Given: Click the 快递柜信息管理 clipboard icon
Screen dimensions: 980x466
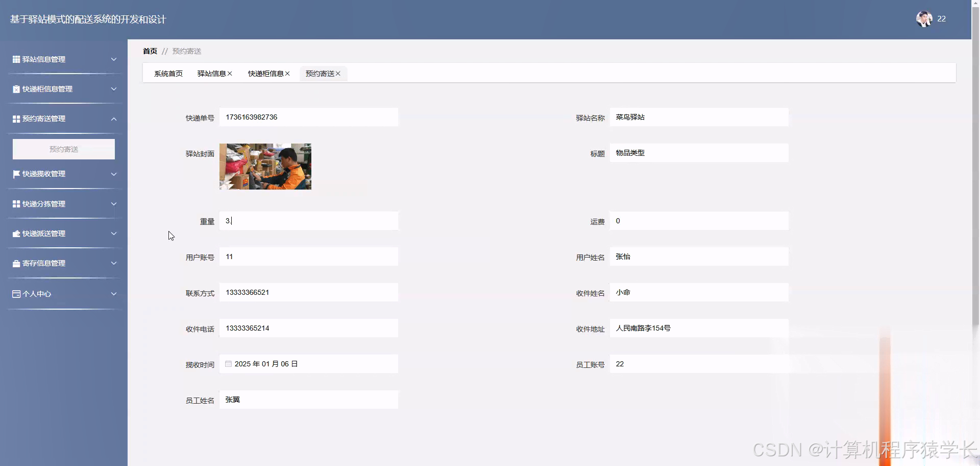Looking at the screenshot, I should tap(16, 89).
